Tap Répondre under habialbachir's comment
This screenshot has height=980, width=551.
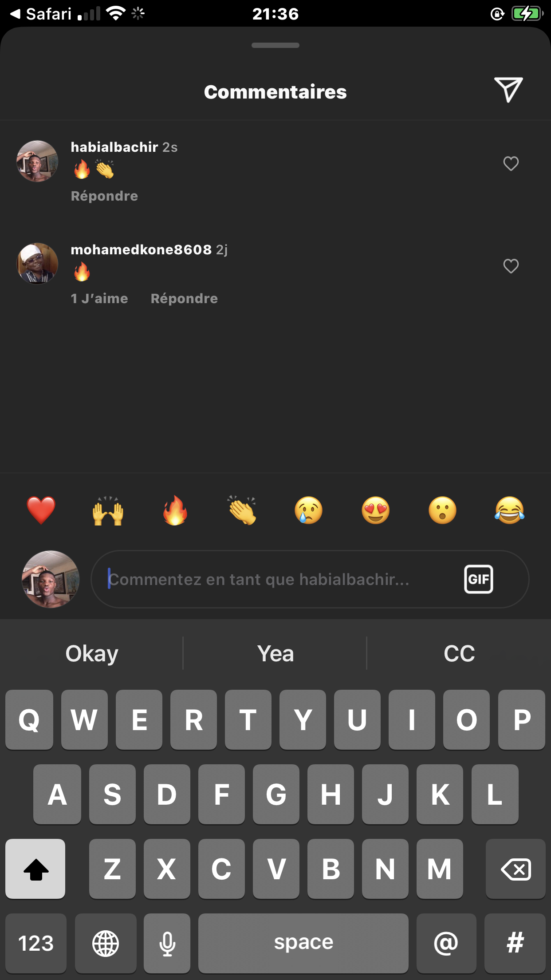[104, 196]
